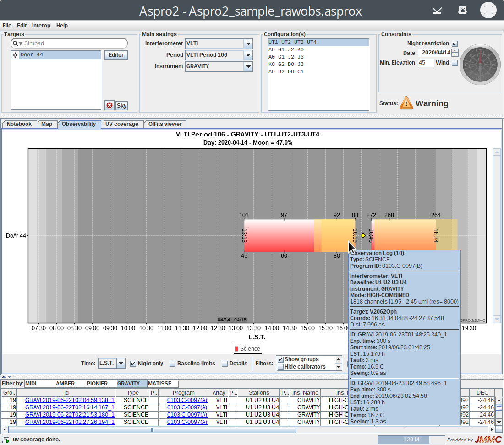Click the Warning status triangle icon
504x445 pixels.
click(x=406, y=103)
